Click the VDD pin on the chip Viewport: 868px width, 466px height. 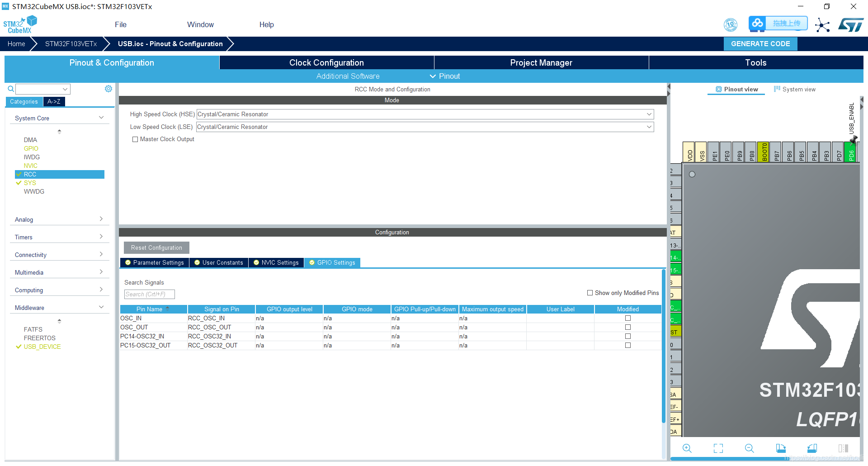coord(689,152)
